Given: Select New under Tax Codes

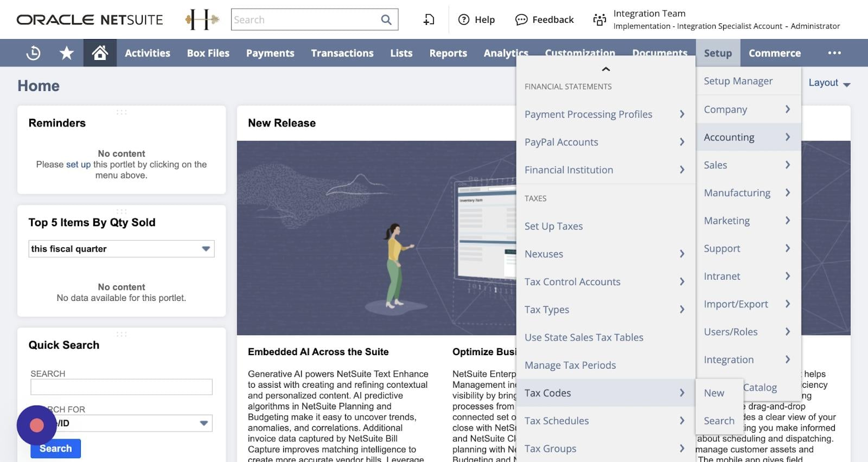Looking at the screenshot, I should click(x=714, y=393).
